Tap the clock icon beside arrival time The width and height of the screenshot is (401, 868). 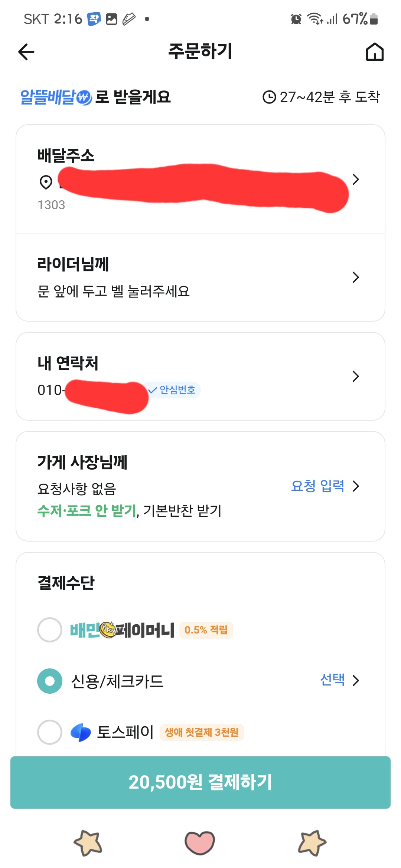tap(269, 97)
